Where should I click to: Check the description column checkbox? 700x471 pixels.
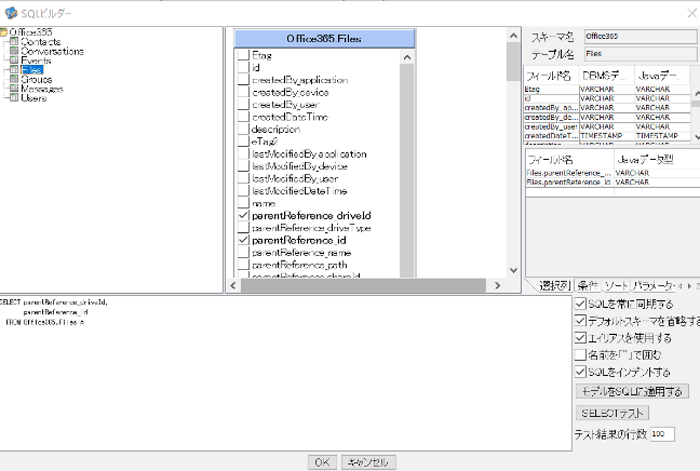243,129
